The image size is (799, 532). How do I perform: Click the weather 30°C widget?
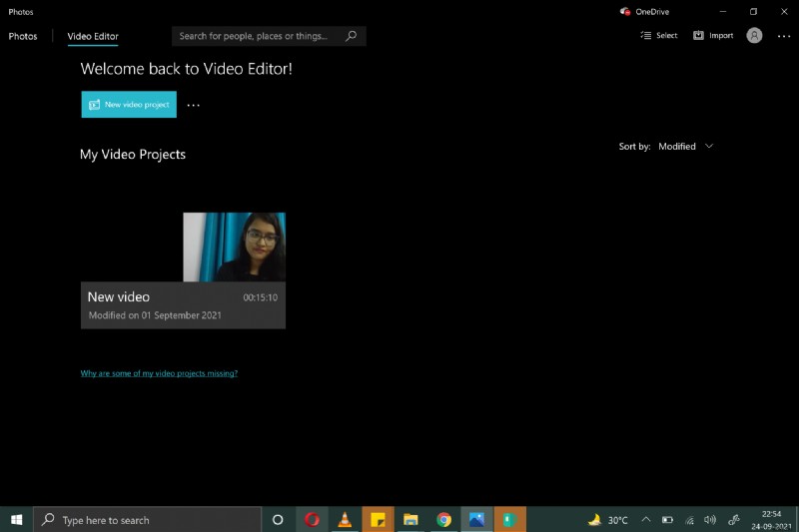(x=608, y=520)
